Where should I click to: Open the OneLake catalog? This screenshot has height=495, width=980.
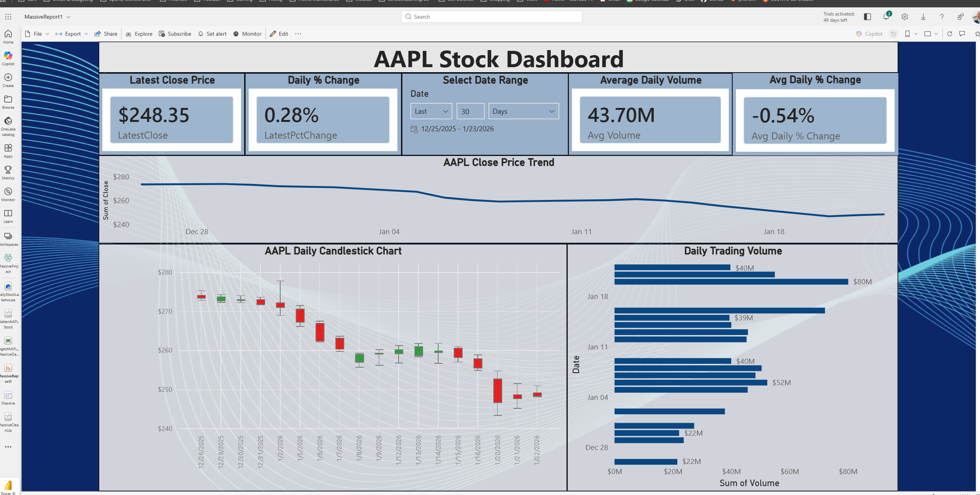(8, 126)
